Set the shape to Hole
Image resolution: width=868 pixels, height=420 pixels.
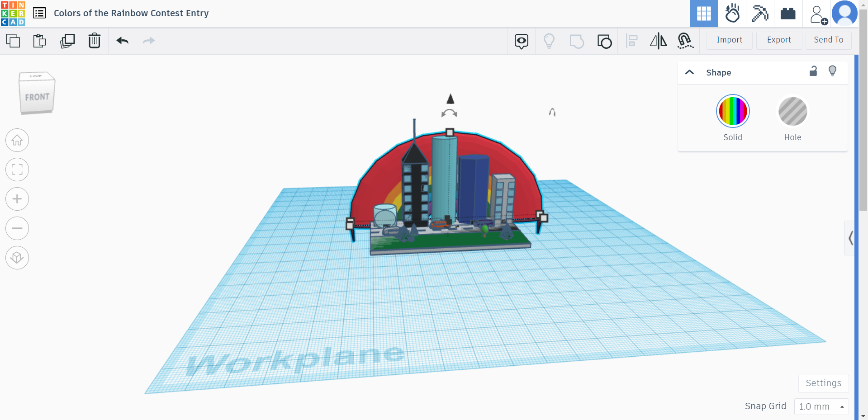pyautogui.click(x=792, y=111)
